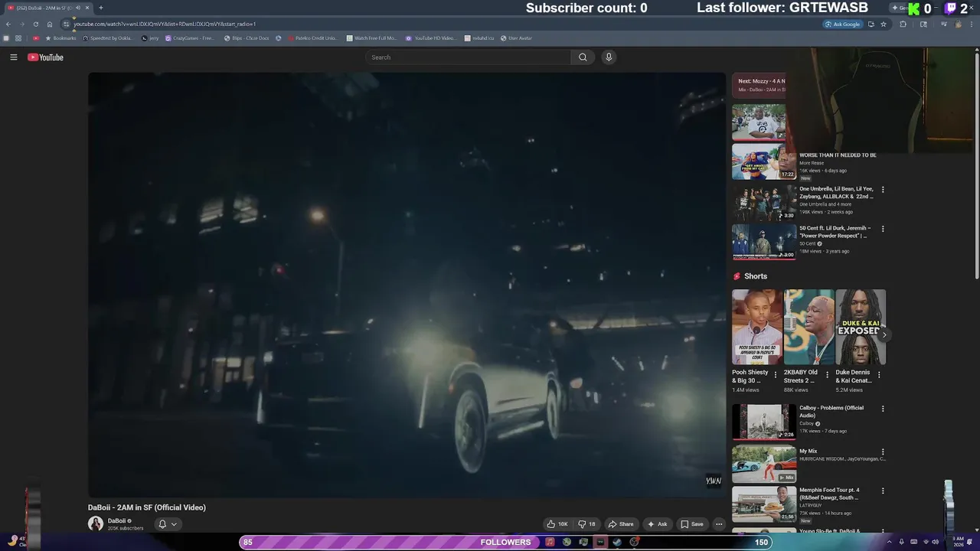This screenshot has width=980, height=551.
Task: Open browser home page button
Action: coord(50,24)
